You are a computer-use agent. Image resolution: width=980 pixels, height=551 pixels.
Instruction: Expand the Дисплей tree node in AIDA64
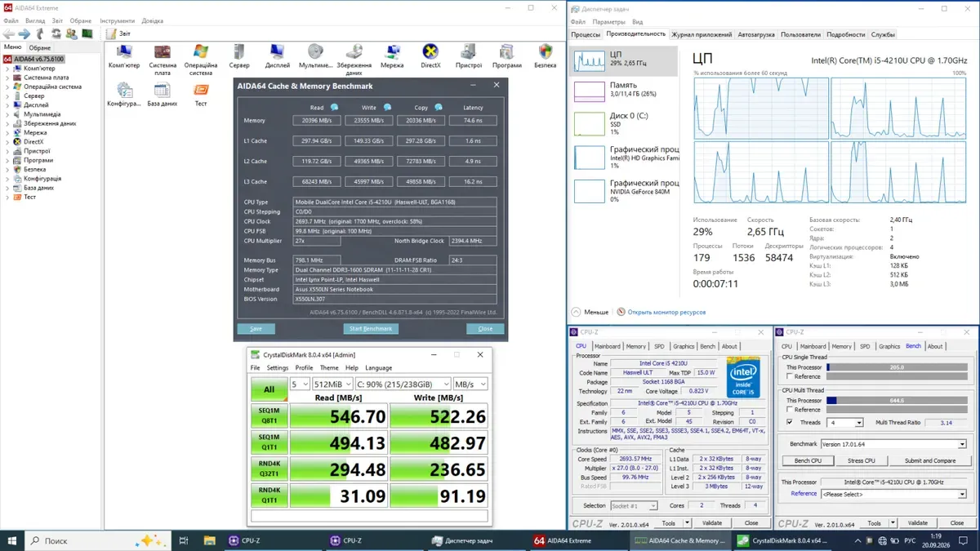7,105
